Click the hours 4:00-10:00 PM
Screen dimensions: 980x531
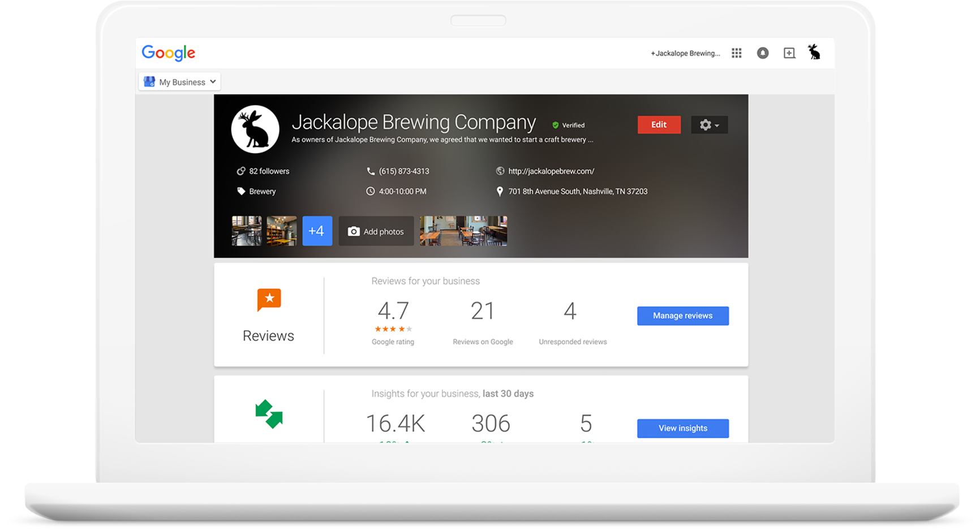tap(402, 192)
